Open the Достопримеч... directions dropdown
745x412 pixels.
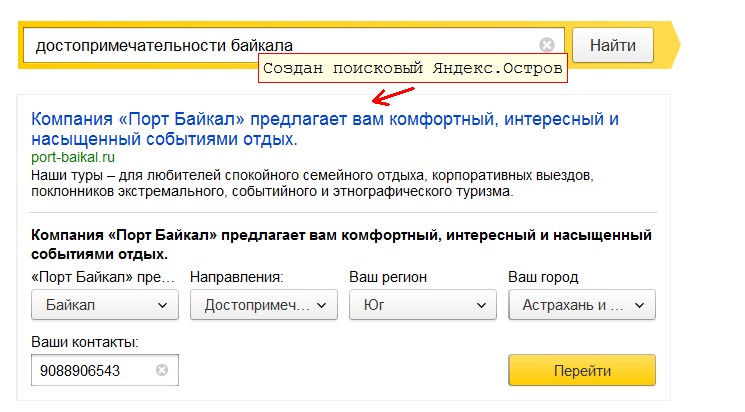(x=264, y=305)
